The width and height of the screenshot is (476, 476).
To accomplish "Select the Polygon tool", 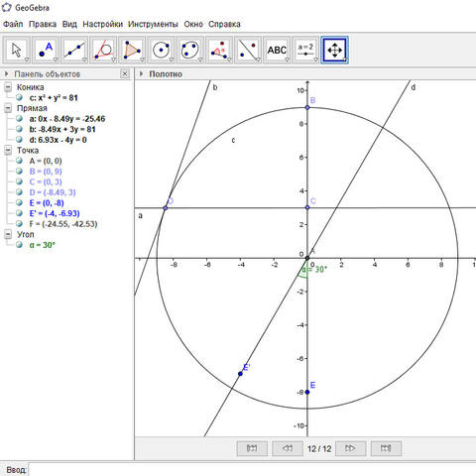I will click(x=132, y=50).
